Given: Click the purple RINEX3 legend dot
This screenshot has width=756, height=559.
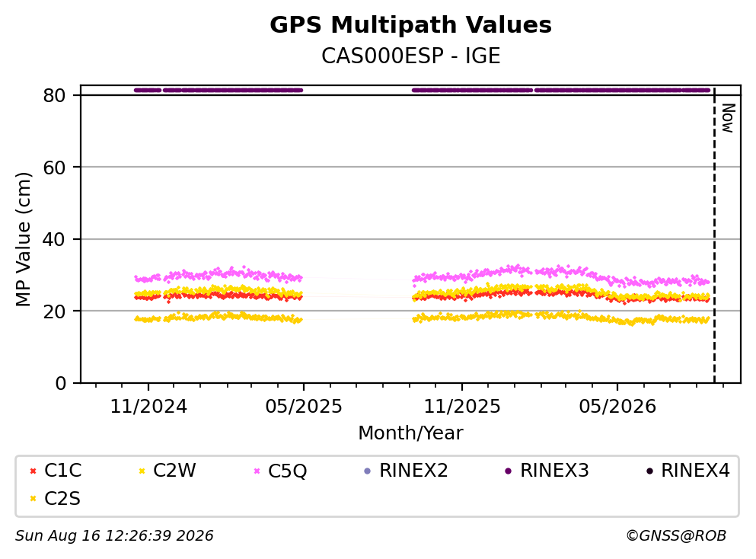Looking at the screenshot, I should click(508, 471).
